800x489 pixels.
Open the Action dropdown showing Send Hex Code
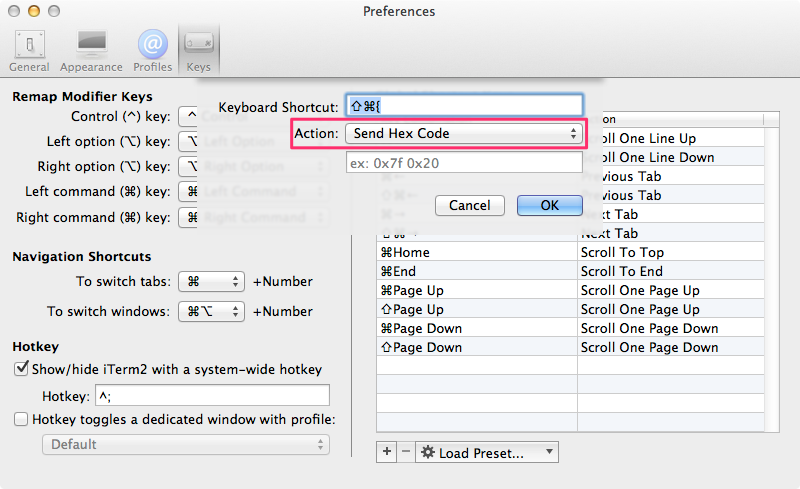coord(464,134)
